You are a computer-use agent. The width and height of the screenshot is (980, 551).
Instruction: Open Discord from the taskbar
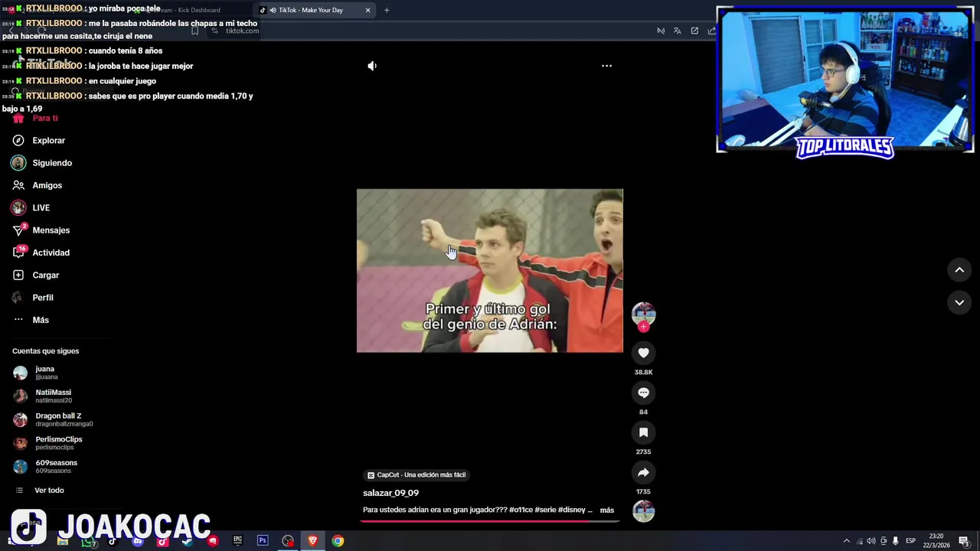click(138, 541)
